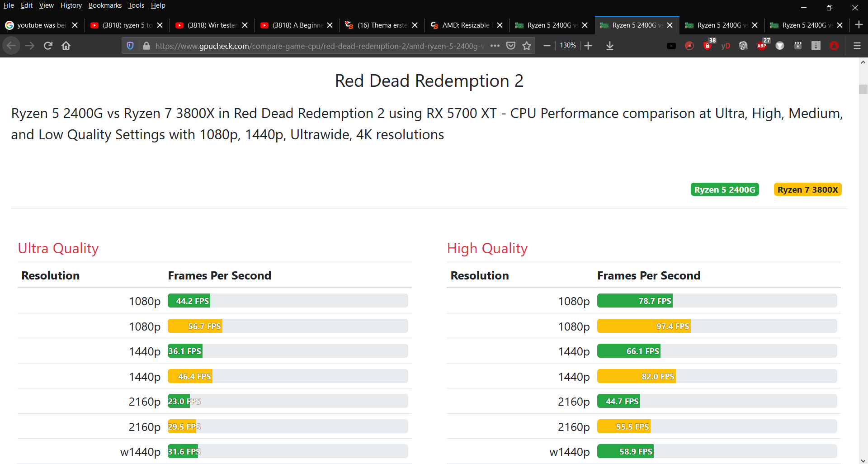868x464 pixels.
Task: Open the Edit menu
Action: pos(27,5)
